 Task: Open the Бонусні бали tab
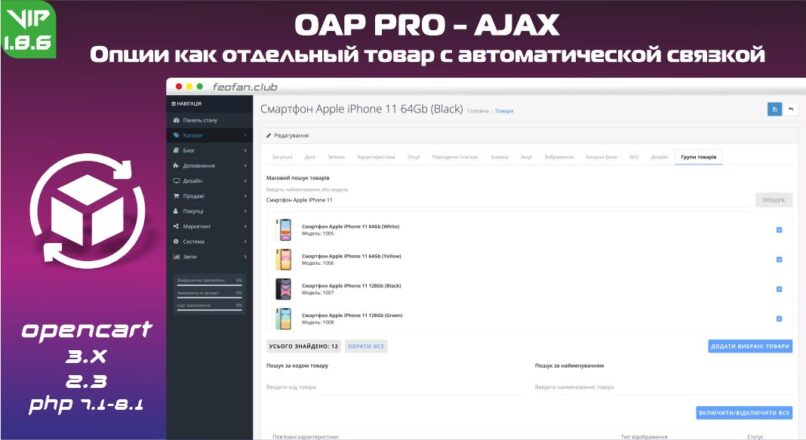[601, 157]
